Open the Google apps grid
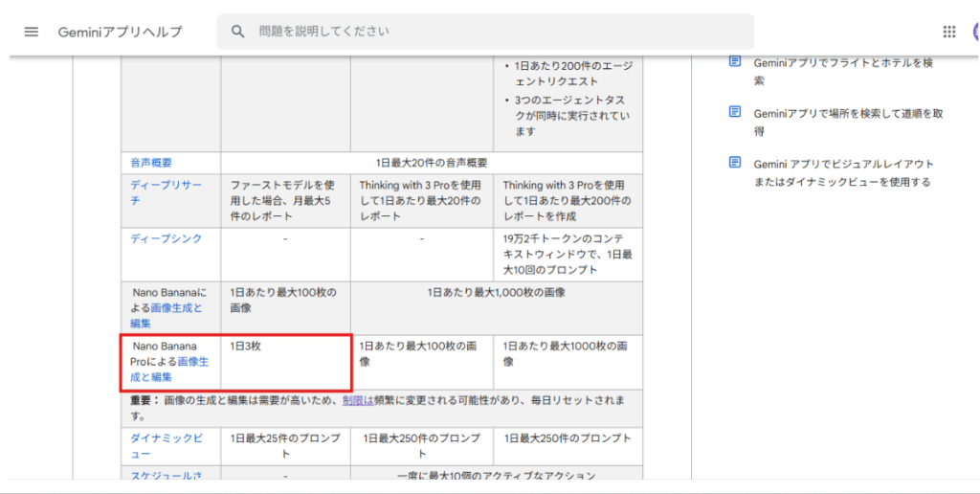 pos(948,32)
